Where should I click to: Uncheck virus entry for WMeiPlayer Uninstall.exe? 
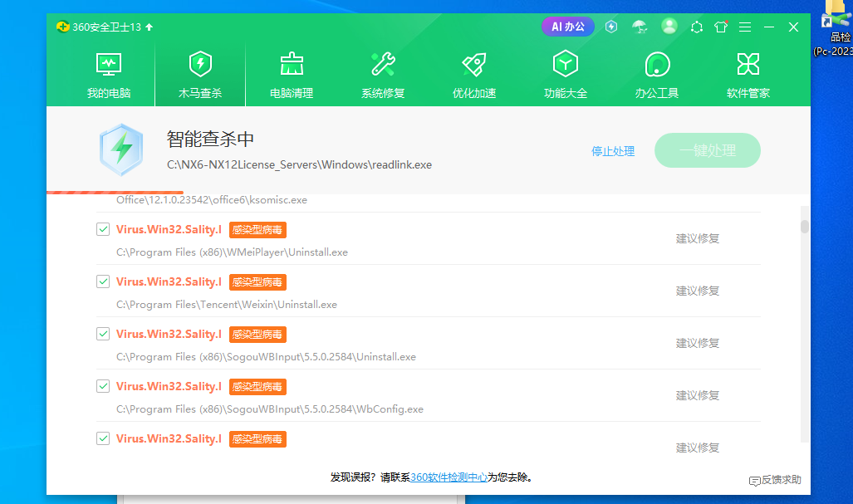coord(103,229)
